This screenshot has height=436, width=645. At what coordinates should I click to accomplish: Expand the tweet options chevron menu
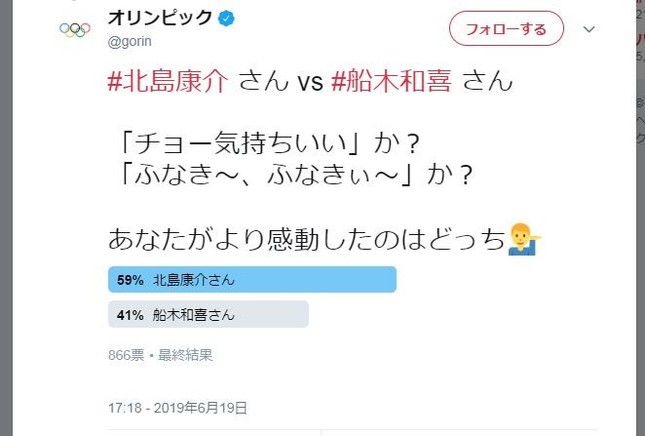tap(590, 29)
